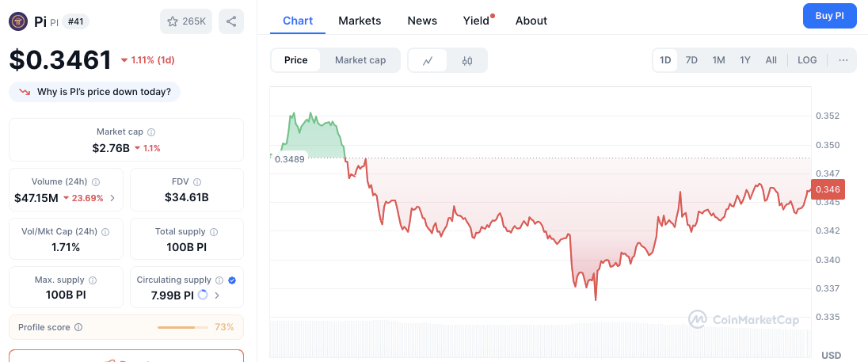Switch to candlestick chart icon
This screenshot has height=362, width=868.
point(467,60)
